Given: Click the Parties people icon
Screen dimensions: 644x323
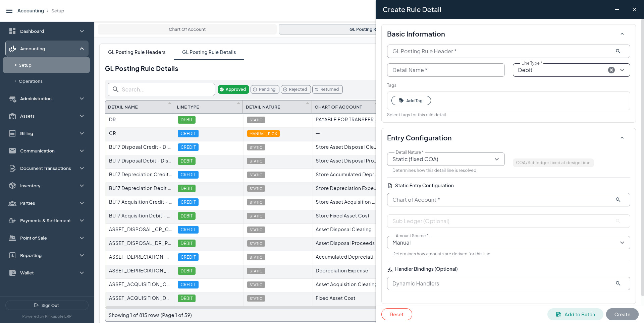Looking at the screenshot, I should (12, 203).
